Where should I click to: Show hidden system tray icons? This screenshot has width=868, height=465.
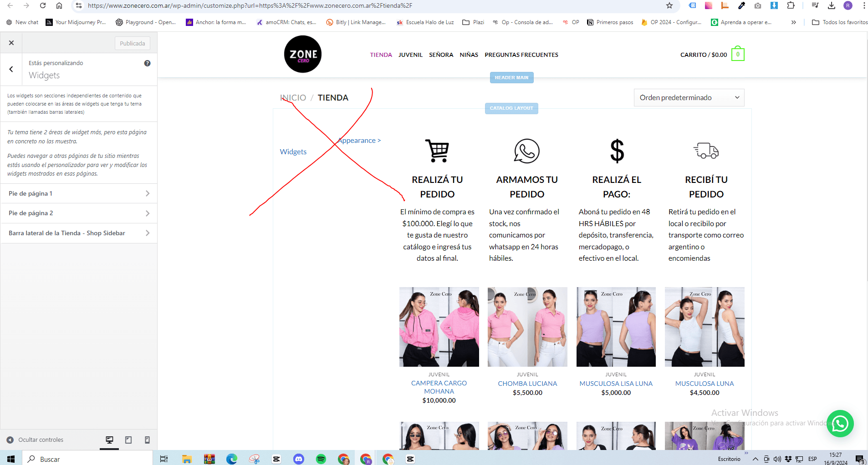tap(755, 459)
